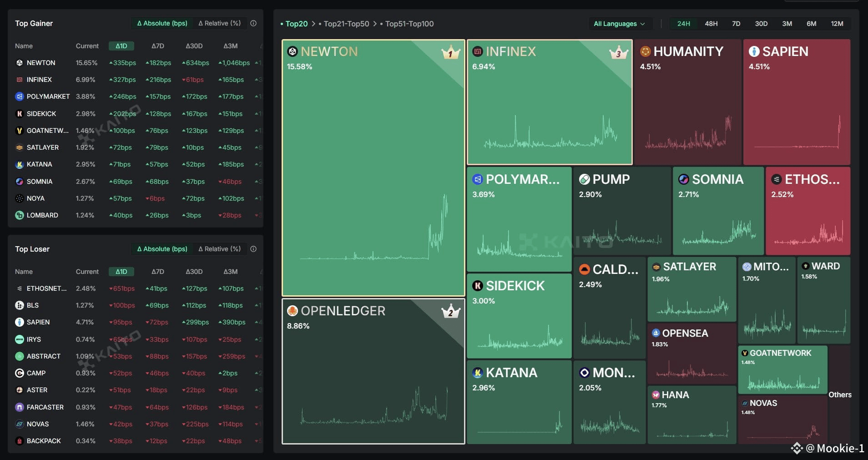Click the BLS logo icon in Top Loser list
Screen dimensions: 868x460
19,305
